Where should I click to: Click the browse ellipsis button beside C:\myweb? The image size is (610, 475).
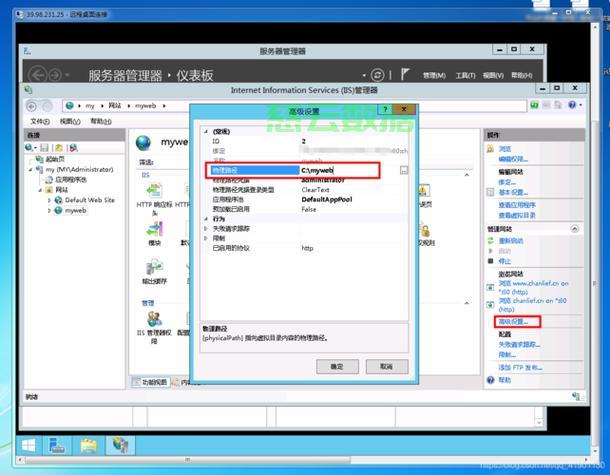[404, 170]
